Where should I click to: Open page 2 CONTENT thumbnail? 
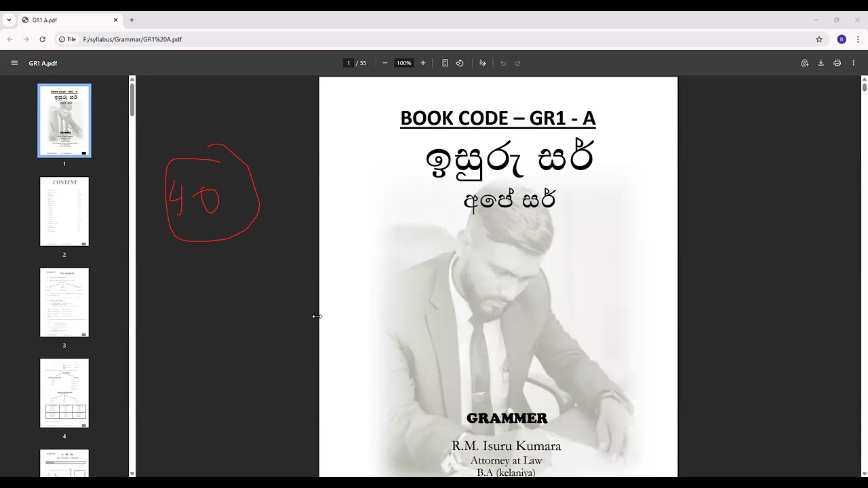click(x=64, y=211)
